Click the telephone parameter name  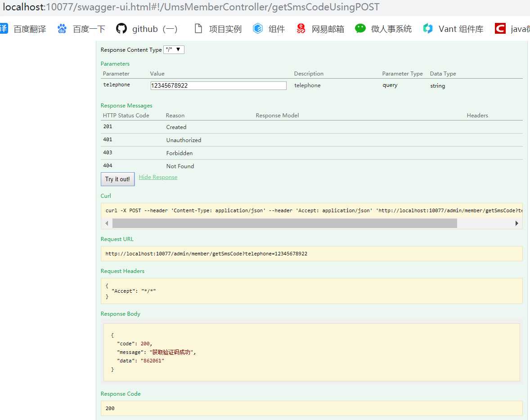[117, 85]
